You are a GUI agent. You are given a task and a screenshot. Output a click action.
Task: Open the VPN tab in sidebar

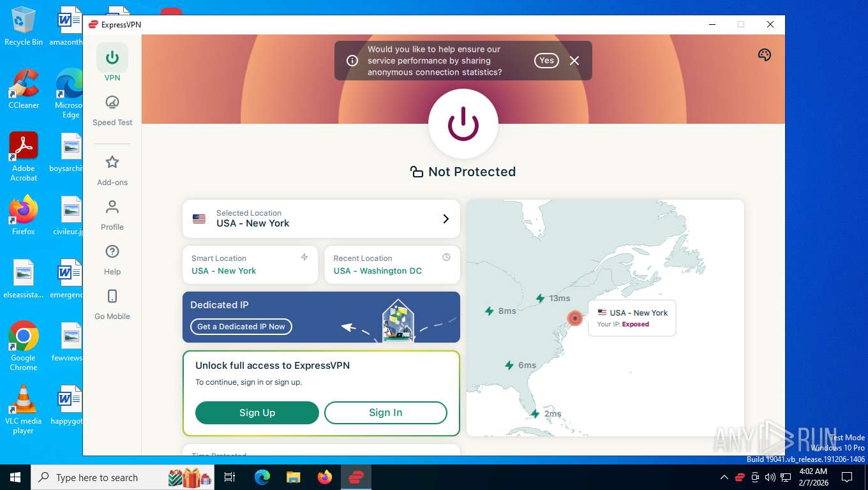click(112, 63)
